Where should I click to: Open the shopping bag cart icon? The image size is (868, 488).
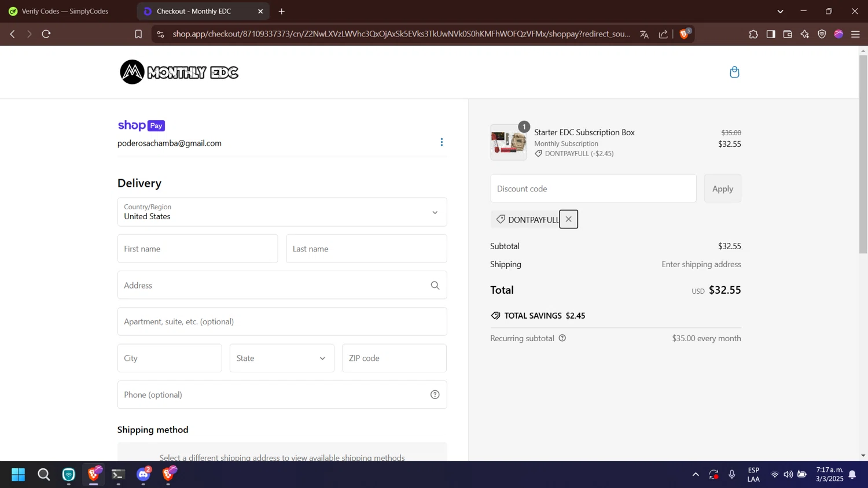734,72
